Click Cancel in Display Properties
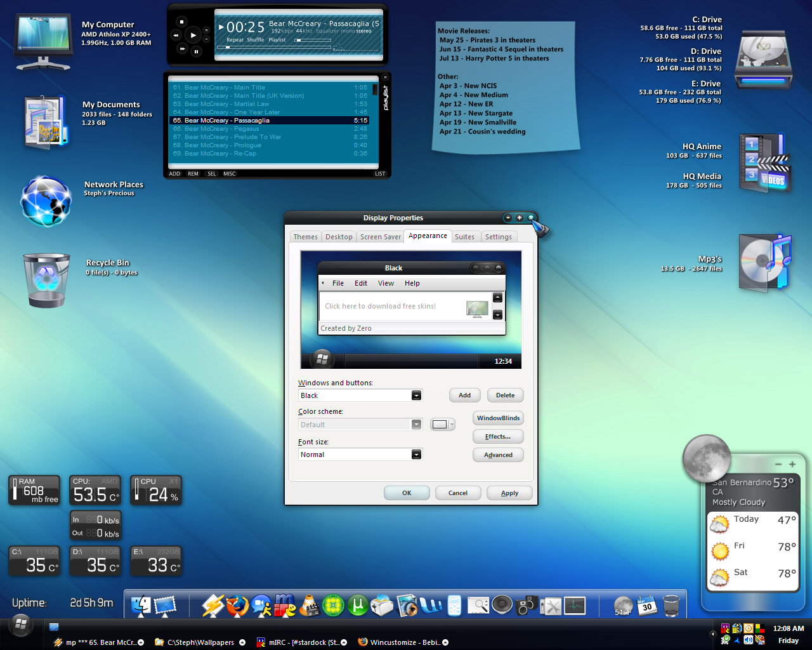Image resolution: width=812 pixels, height=650 pixels. [458, 493]
